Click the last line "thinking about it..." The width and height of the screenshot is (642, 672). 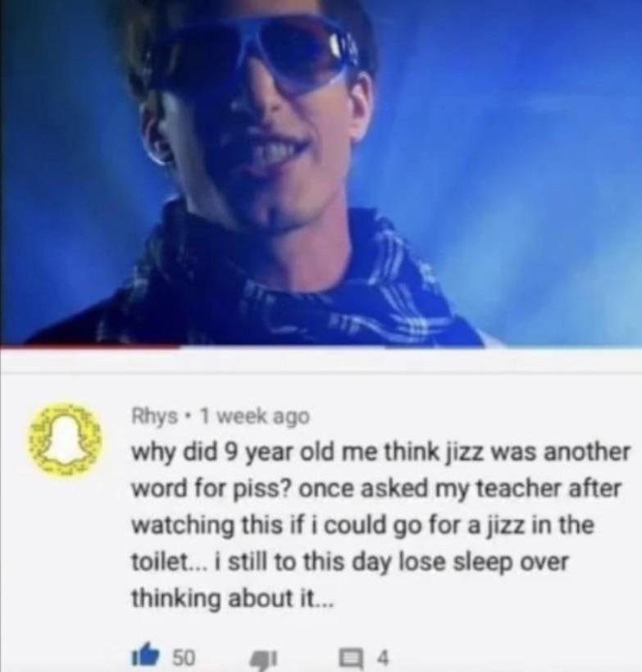click(231, 598)
